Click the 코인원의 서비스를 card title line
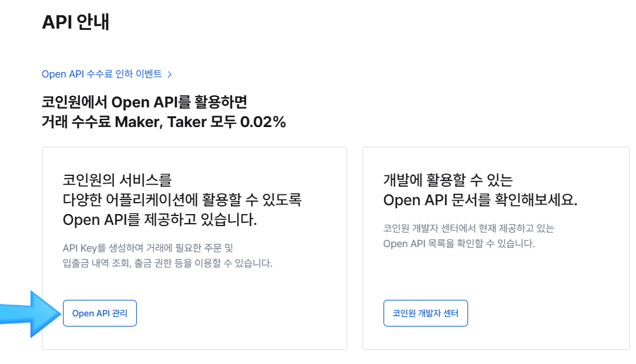The image size is (636, 364). pos(118,179)
